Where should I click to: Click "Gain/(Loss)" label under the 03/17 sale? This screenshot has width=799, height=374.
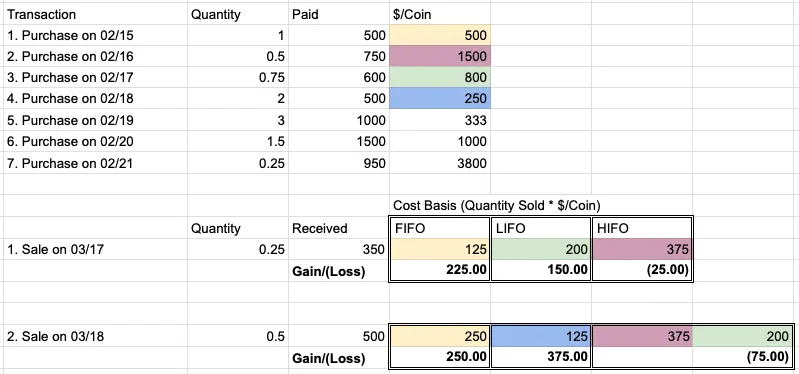(x=329, y=272)
